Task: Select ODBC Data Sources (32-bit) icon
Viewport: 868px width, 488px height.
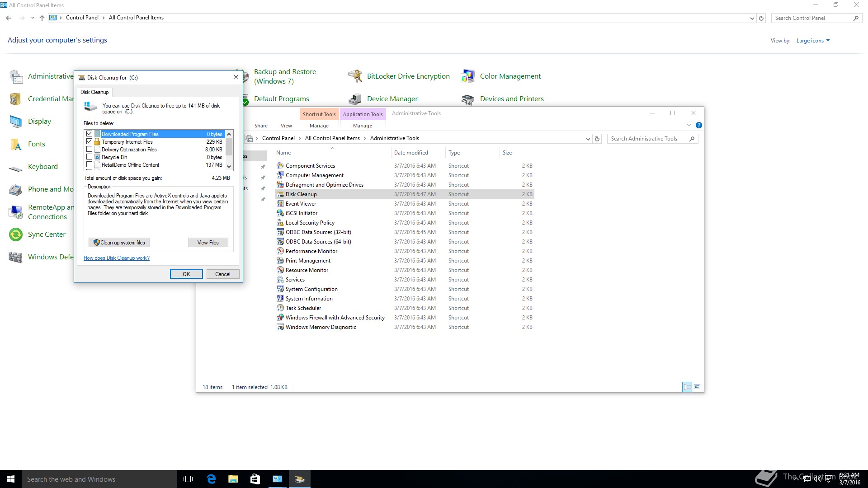Action: tap(280, 232)
